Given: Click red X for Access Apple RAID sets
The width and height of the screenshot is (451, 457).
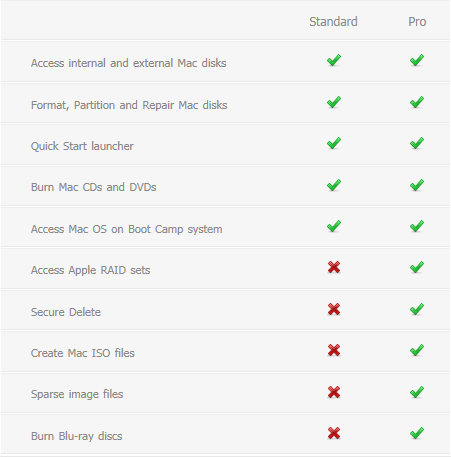Looking at the screenshot, I should 334,267.
